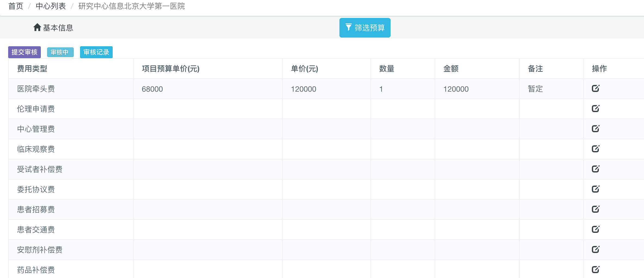Click the funnel icon in 筛选预算 button

[x=348, y=27]
